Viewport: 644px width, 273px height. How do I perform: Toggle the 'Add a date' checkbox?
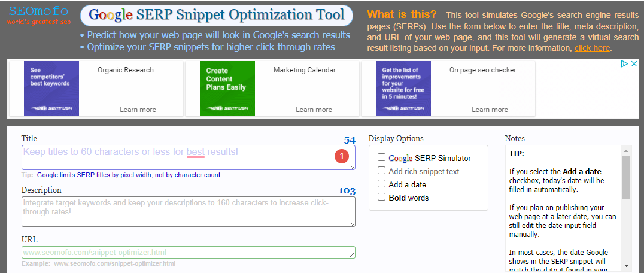coord(381,184)
